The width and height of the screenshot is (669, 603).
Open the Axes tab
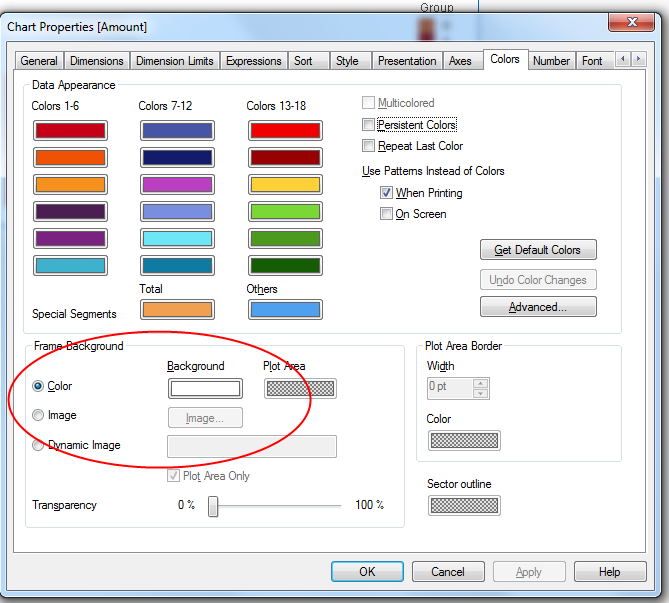tap(463, 61)
